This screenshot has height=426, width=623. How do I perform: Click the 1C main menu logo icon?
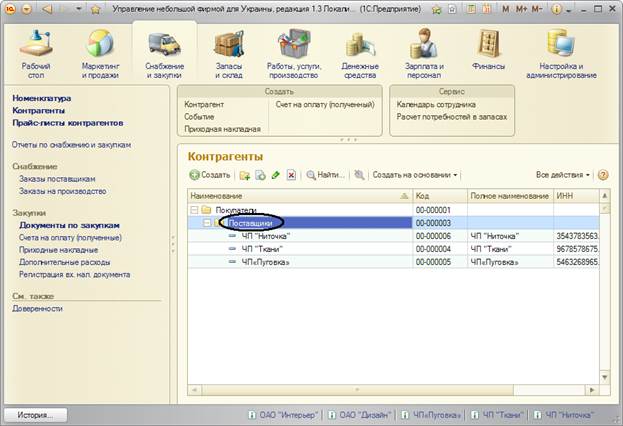[10, 9]
